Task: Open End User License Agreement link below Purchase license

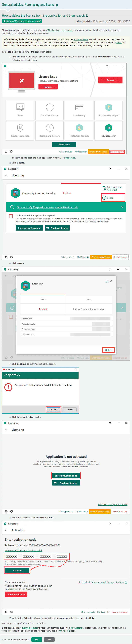Action: pyautogui.click(x=113, y=505)
